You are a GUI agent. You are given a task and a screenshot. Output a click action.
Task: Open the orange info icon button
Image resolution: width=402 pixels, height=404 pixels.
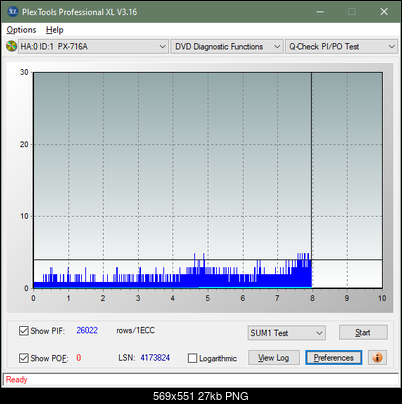coord(377,358)
